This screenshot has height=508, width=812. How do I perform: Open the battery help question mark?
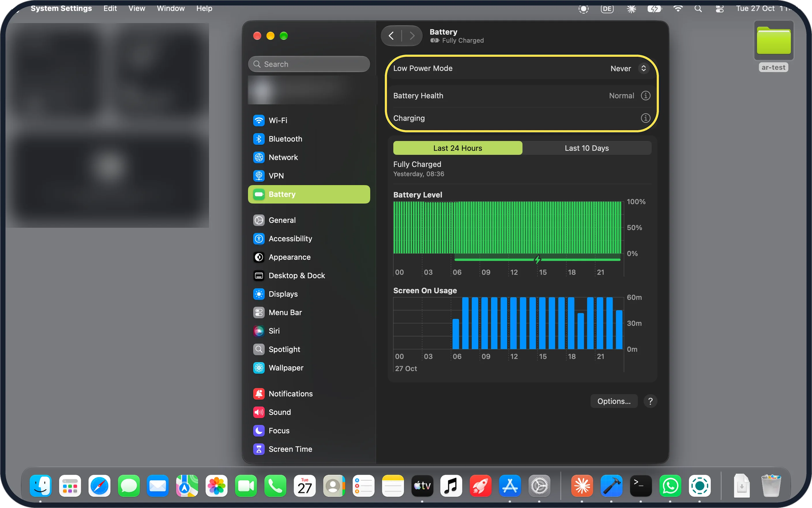point(651,401)
